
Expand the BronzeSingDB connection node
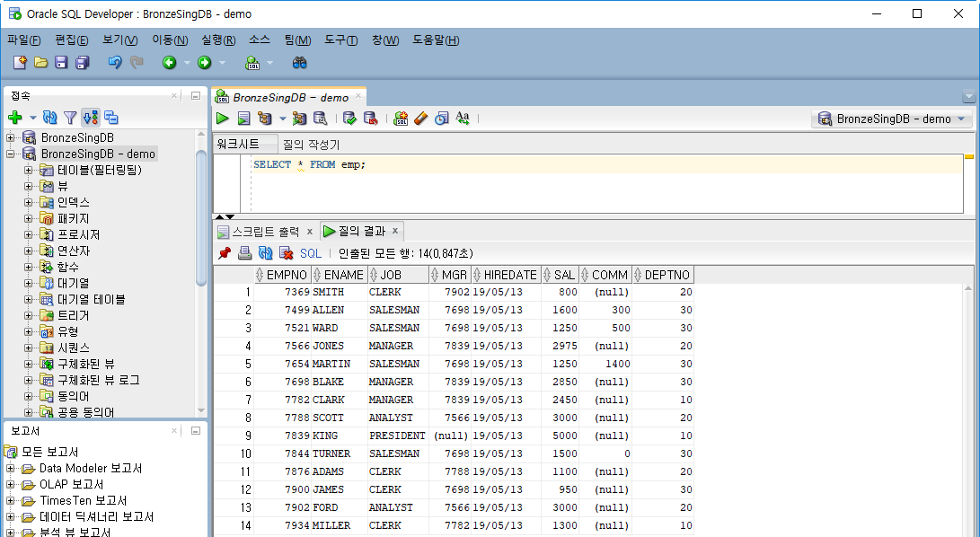point(11,137)
